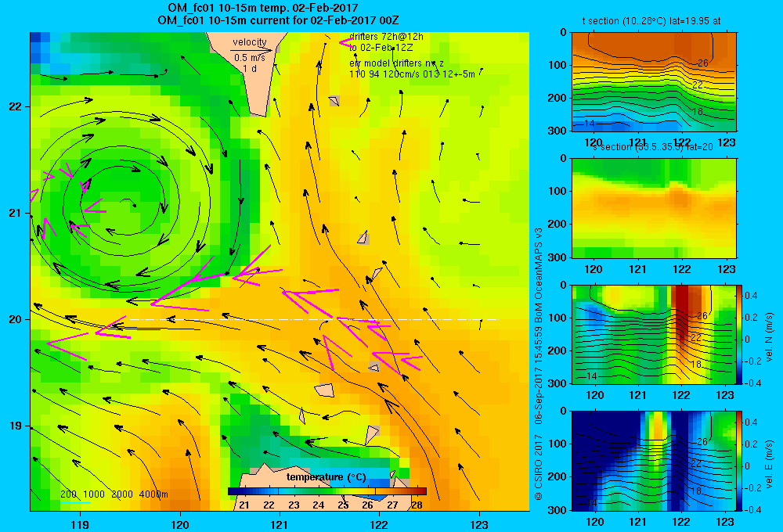Click the temperature color bar on main map
783x532 pixels.
[327, 491]
